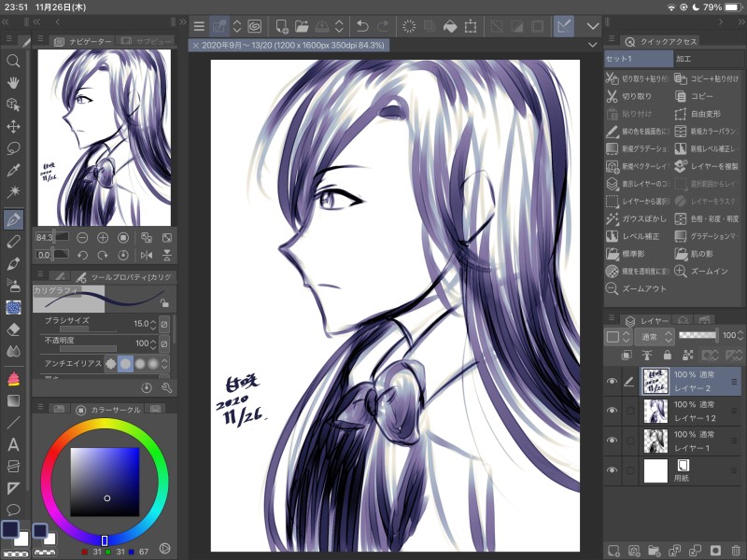Screen dimensions: 747x560
Task: Select the Zoom magnifier tool
Action: (13, 61)
